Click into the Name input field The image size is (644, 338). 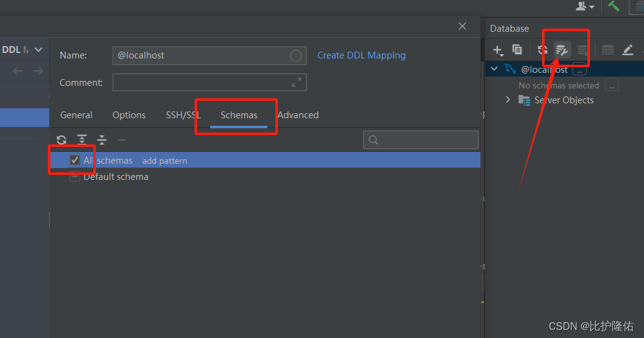[x=209, y=55]
